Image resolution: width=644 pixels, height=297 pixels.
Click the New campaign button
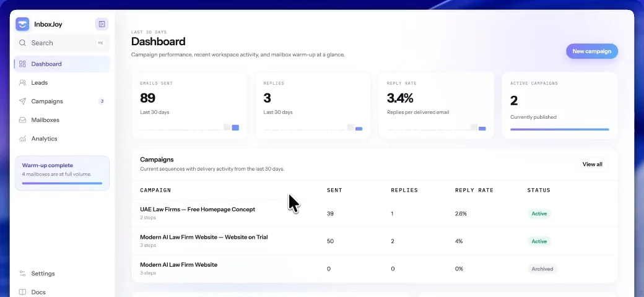point(592,51)
